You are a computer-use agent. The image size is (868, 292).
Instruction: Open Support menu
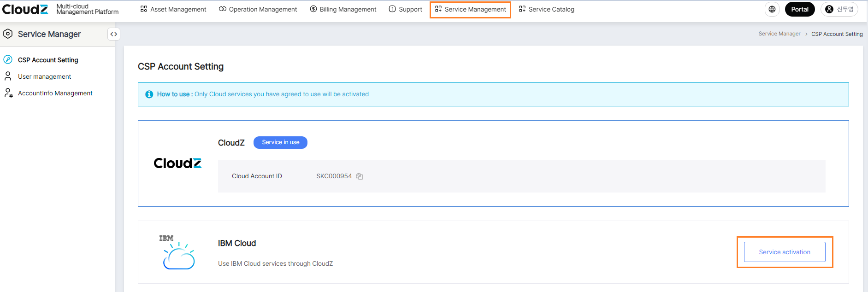pos(406,9)
